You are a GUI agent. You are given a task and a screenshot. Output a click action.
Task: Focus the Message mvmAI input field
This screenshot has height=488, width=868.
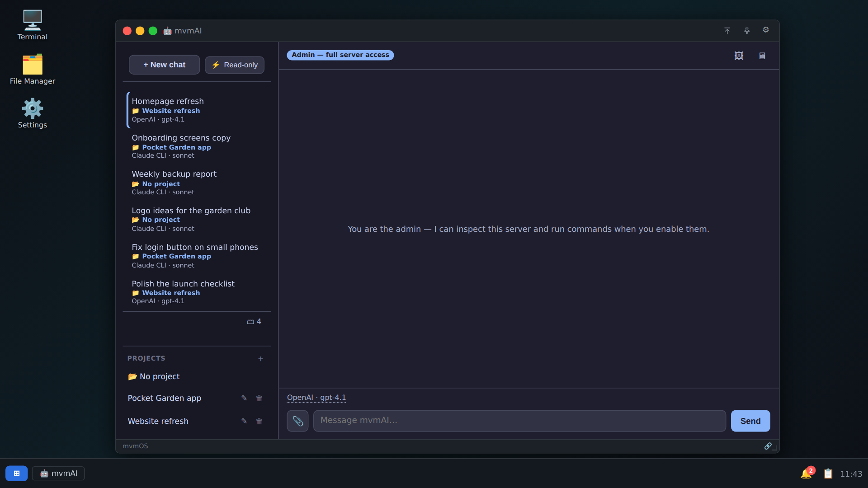pos(519,421)
